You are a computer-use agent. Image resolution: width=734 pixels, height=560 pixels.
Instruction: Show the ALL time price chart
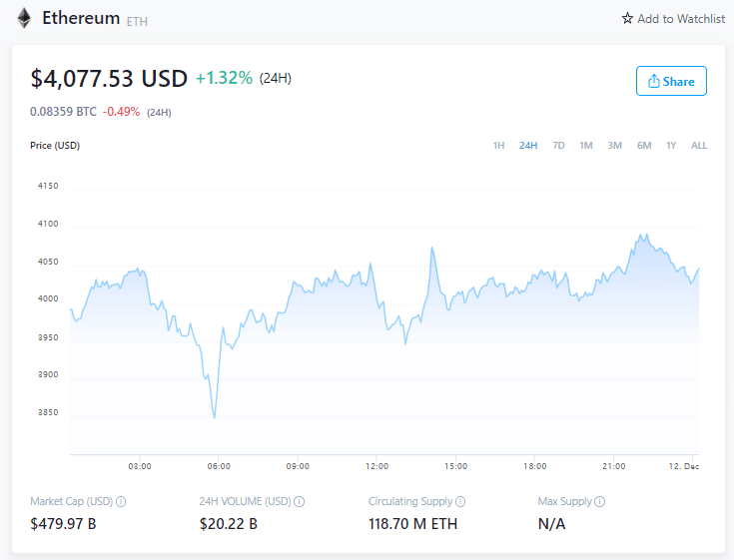(x=699, y=146)
